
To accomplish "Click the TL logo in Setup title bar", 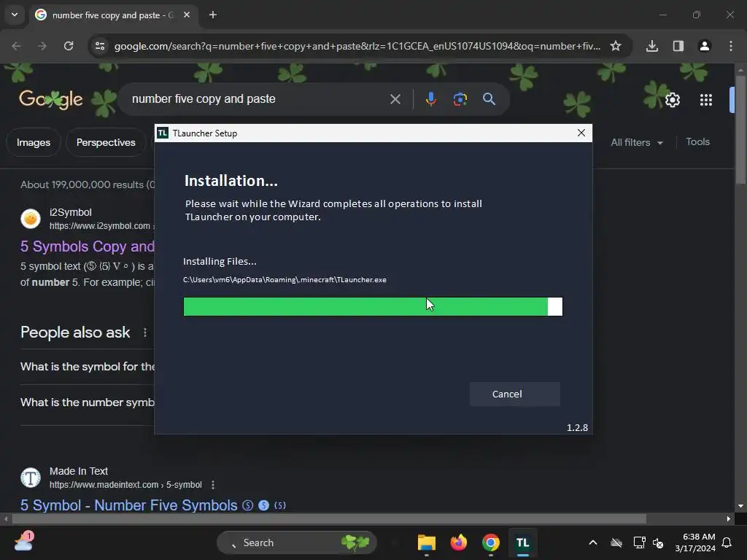I will tap(163, 133).
